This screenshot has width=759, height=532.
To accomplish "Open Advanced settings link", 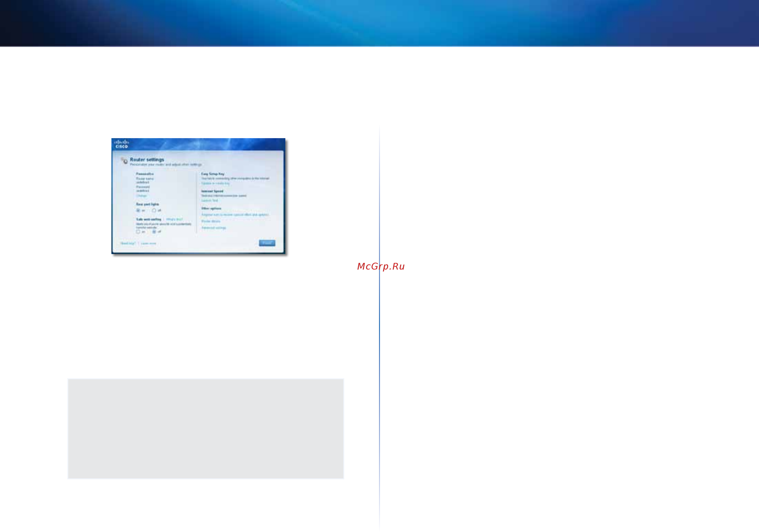I will (214, 228).
